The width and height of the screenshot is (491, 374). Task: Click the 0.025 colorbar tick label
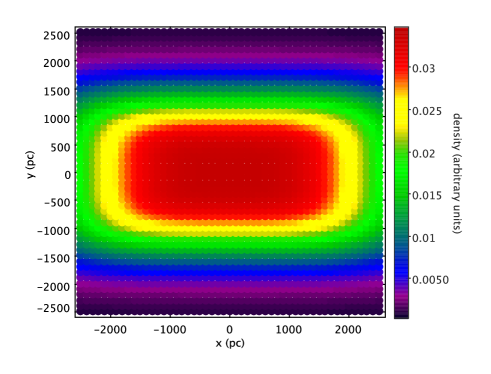coord(427,111)
